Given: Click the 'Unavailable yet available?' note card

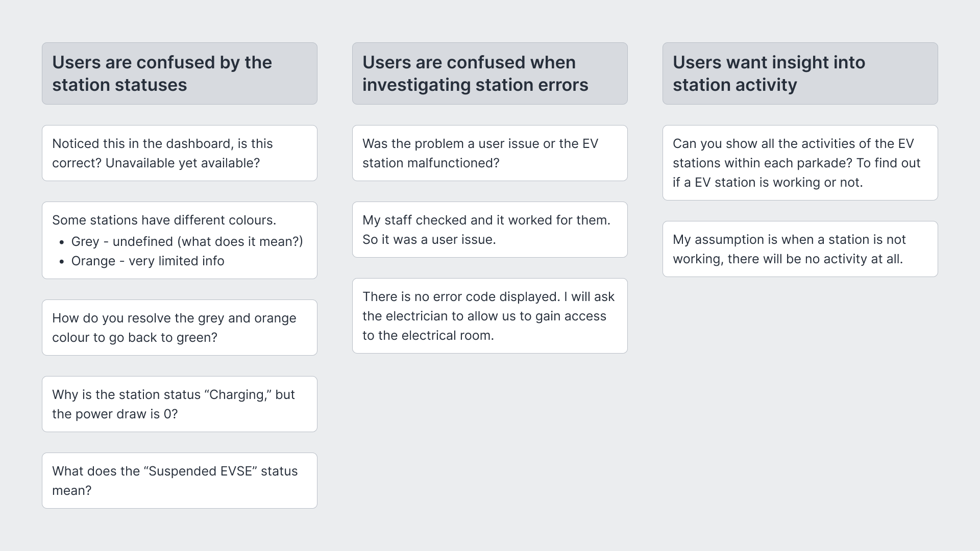Looking at the screenshot, I should 180,153.
